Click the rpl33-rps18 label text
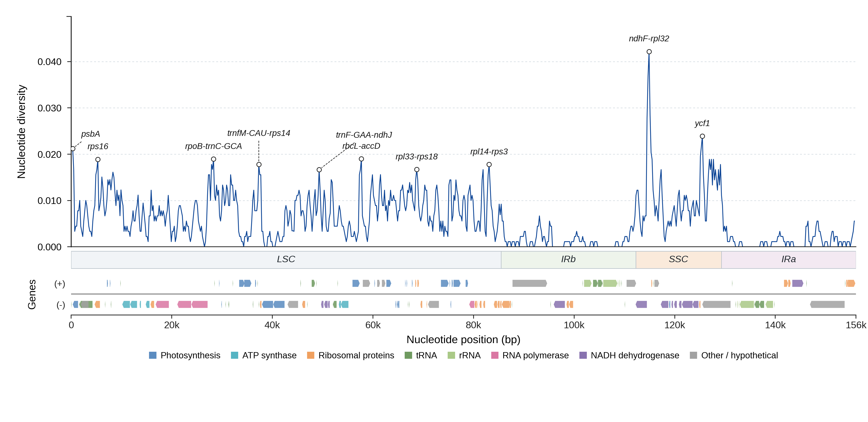This screenshot has width=868, height=422. point(417,157)
